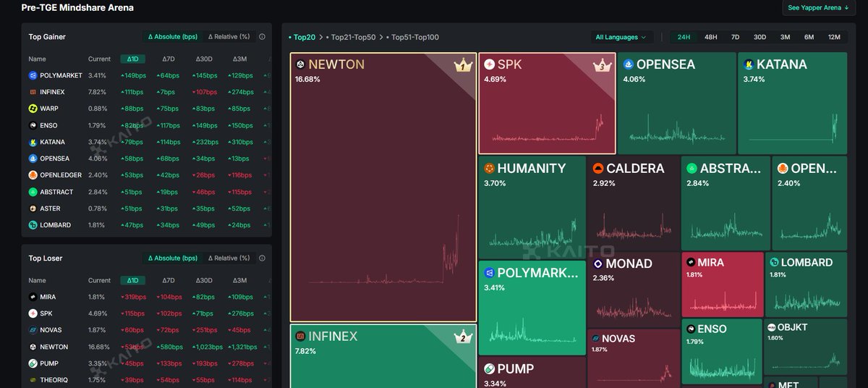Image resolution: width=868 pixels, height=388 pixels.
Task: Click the Warp icon in Top Gainer list
Action: coord(33,109)
